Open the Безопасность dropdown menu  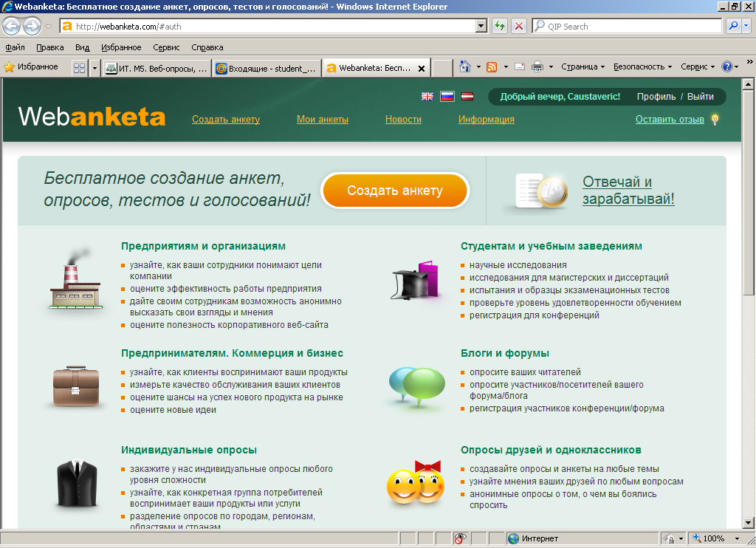(642, 67)
